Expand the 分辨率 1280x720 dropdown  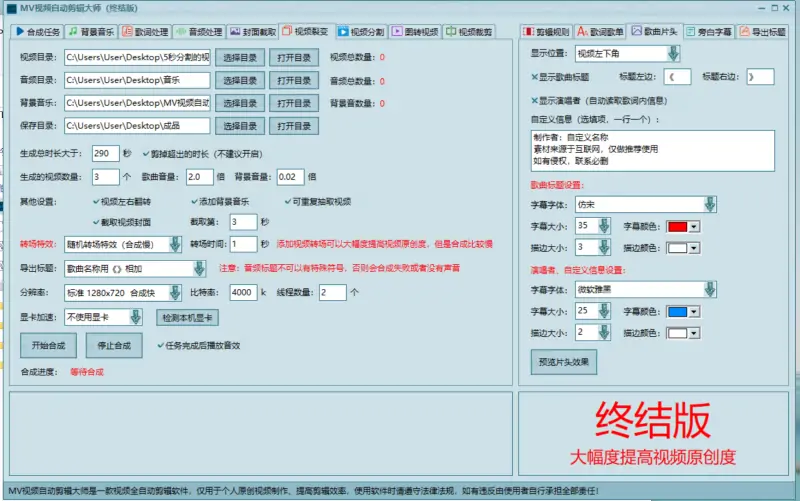175,293
